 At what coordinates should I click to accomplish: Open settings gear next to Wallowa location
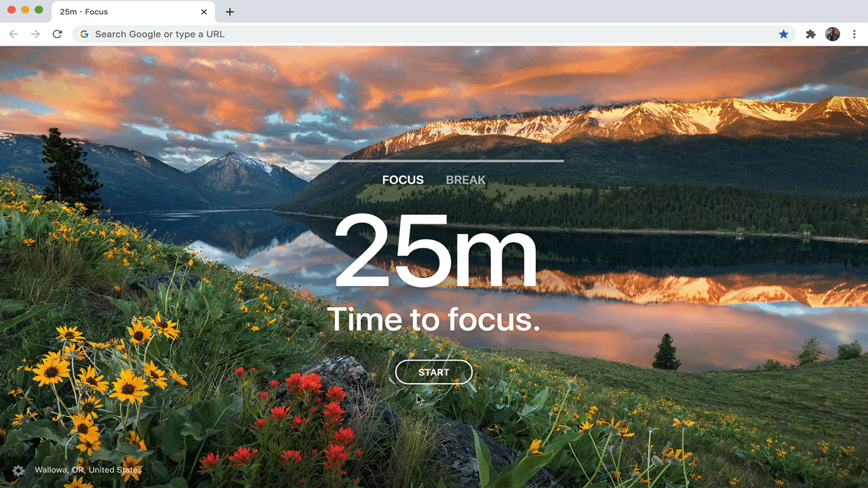[18, 470]
